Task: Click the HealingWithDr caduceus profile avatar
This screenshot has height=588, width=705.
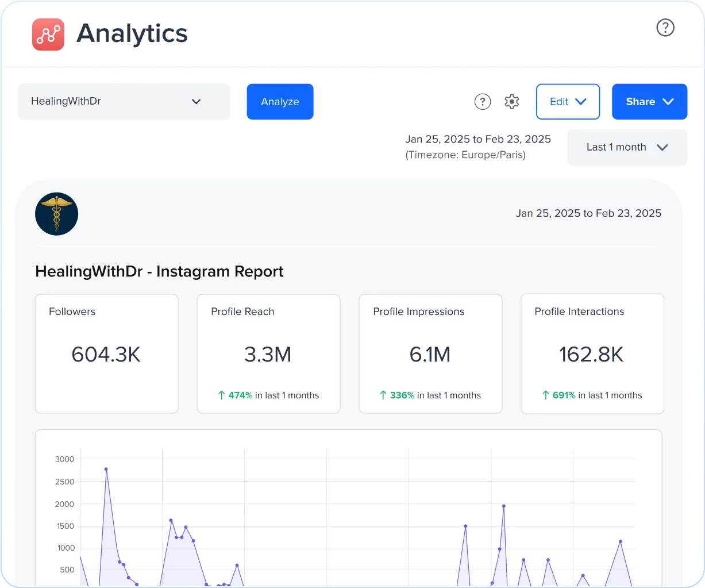Action: tap(56, 213)
